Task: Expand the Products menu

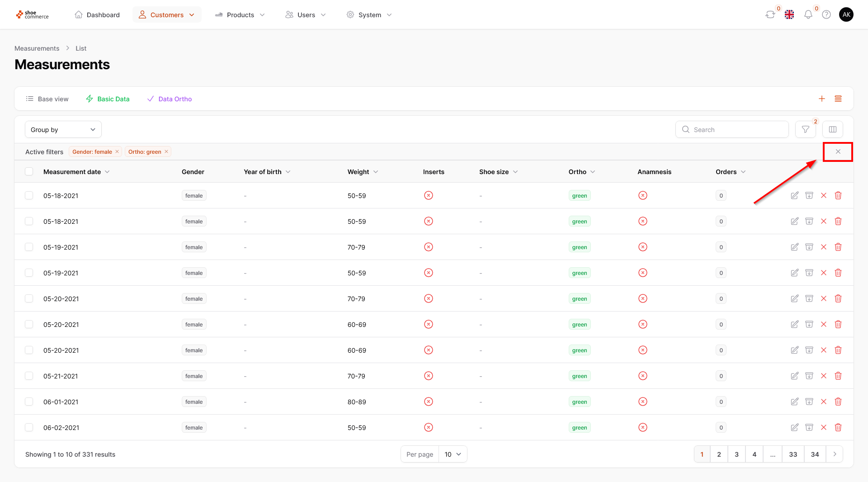Action: click(x=240, y=15)
